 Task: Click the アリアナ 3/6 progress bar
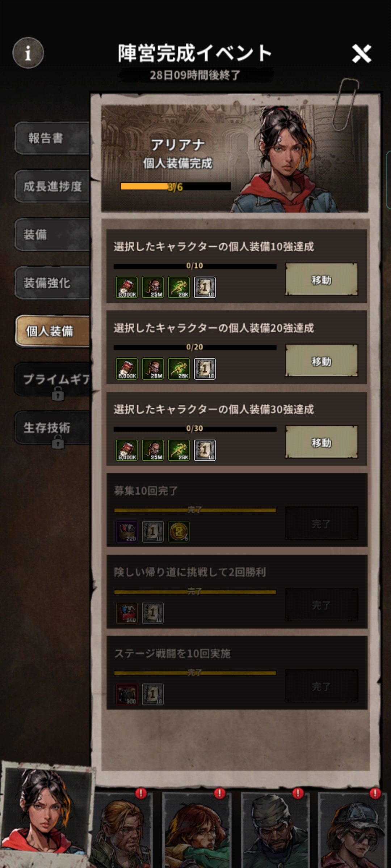[x=176, y=187]
